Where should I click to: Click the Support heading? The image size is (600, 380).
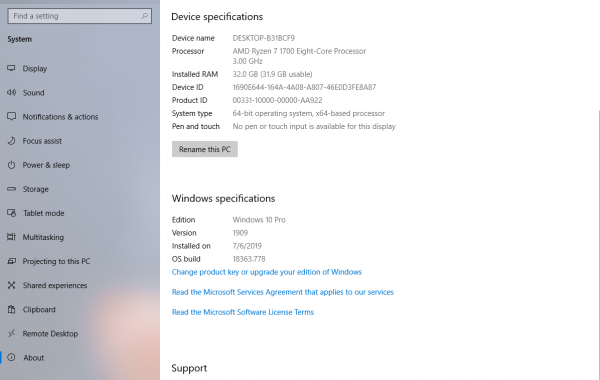coord(189,368)
